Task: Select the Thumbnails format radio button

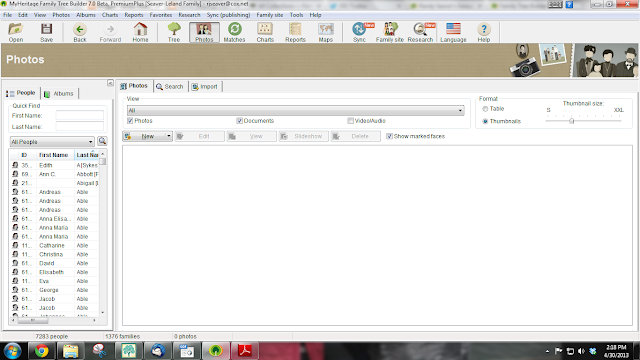Action: click(485, 121)
